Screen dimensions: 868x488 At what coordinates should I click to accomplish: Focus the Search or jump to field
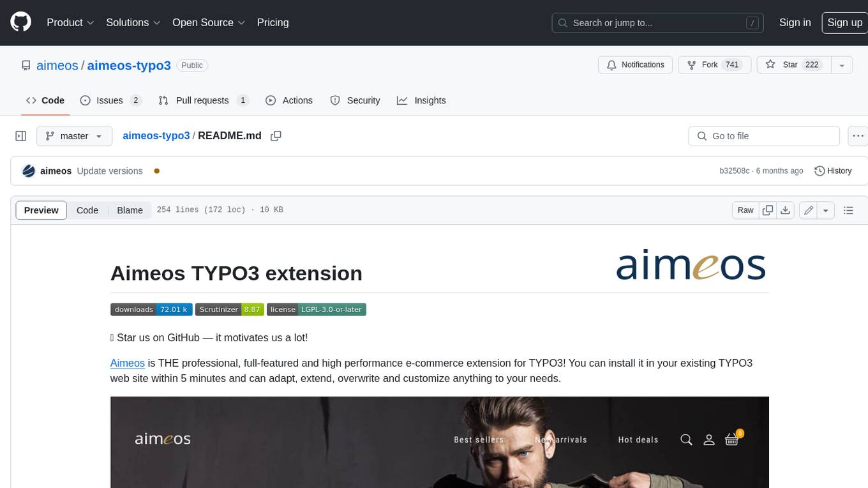click(x=657, y=23)
